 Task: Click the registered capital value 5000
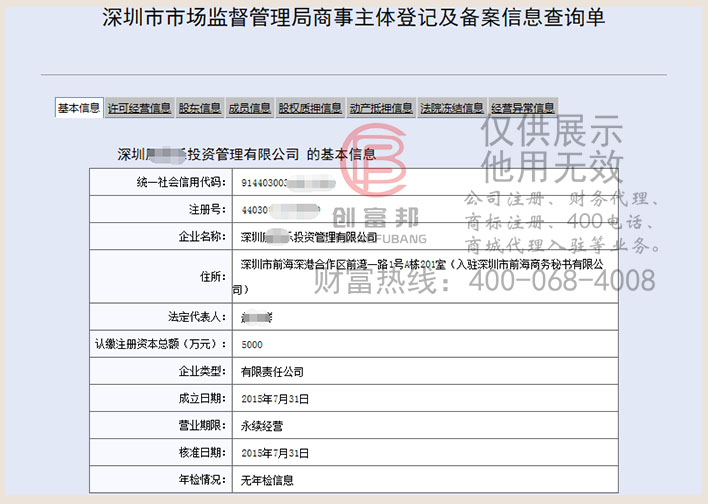click(252, 345)
